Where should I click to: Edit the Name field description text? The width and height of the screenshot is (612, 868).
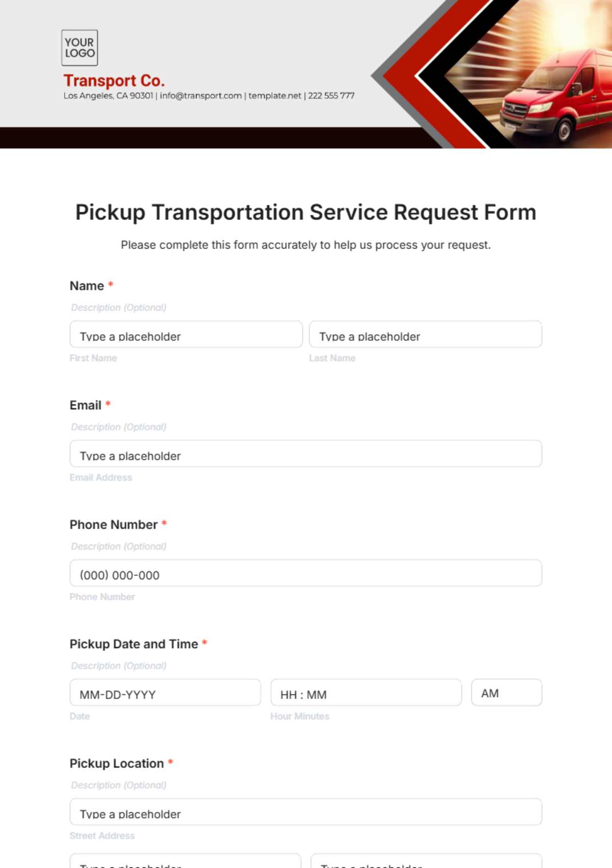[119, 308]
